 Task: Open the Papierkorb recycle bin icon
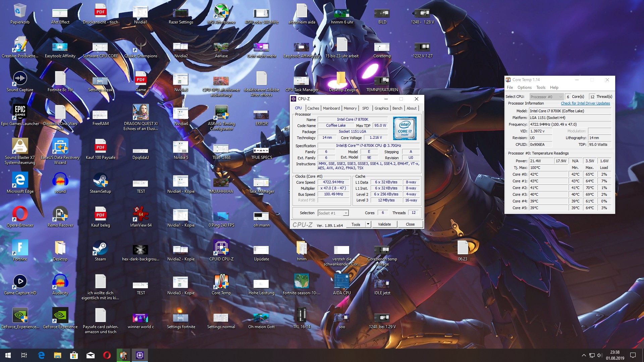(x=20, y=14)
